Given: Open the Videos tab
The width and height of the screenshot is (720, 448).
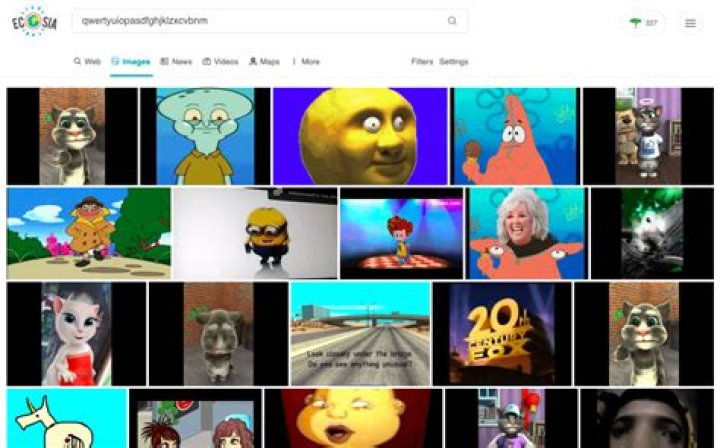Looking at the screenshot, I should click(220, 62).
